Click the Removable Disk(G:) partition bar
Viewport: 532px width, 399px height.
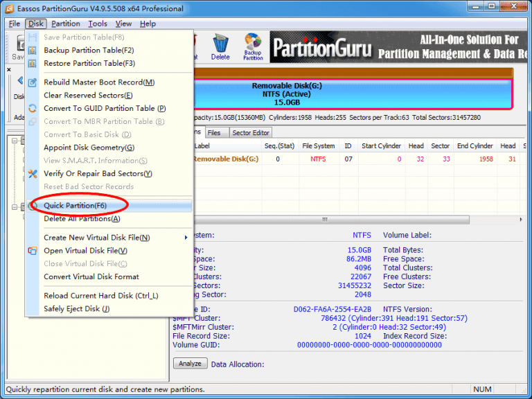(353, 94)
